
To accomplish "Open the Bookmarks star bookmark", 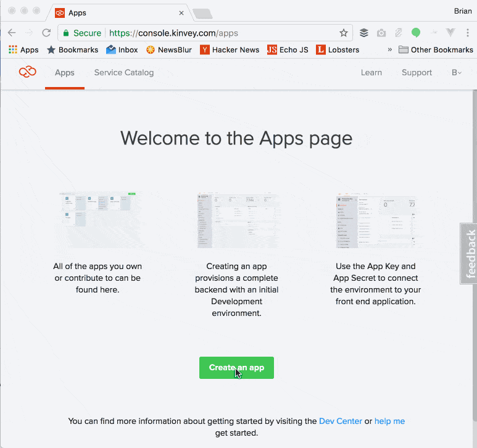I will [72, 49].
